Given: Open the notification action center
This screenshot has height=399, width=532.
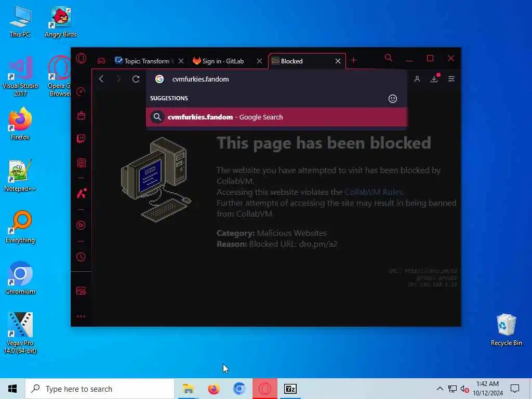Looking at the screenshot, I should (515, 389).
